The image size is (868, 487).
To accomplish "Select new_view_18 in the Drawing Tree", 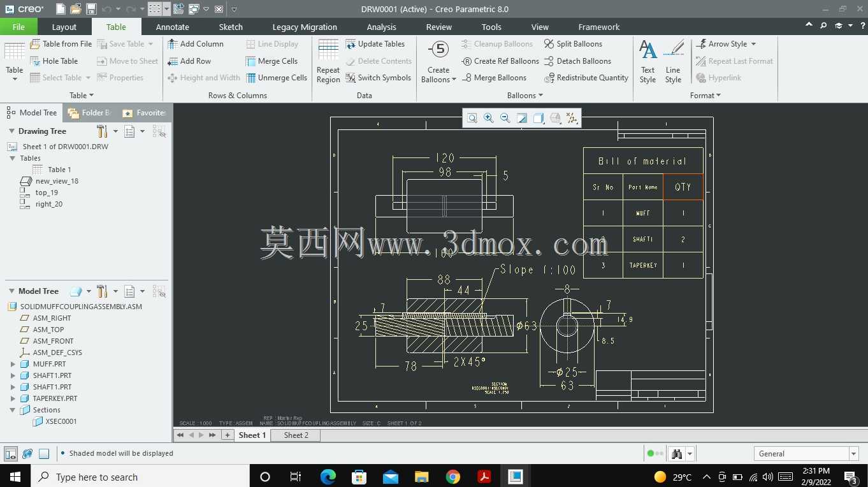I will (57, 181).
